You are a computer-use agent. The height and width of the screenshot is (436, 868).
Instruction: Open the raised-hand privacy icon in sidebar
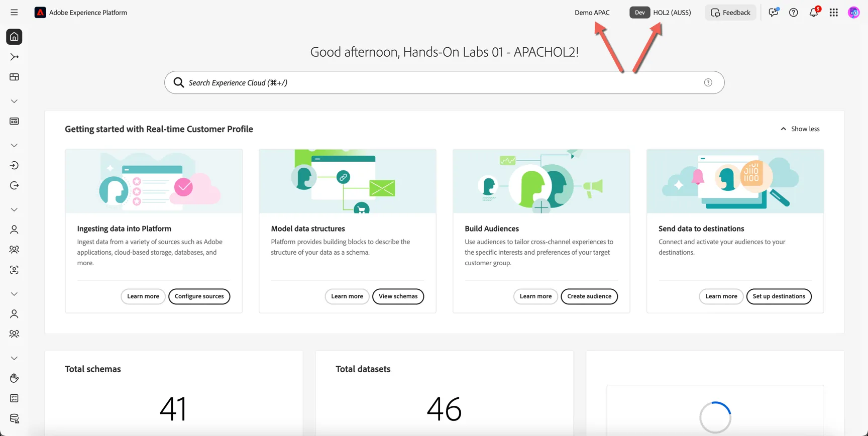point(14,378)
